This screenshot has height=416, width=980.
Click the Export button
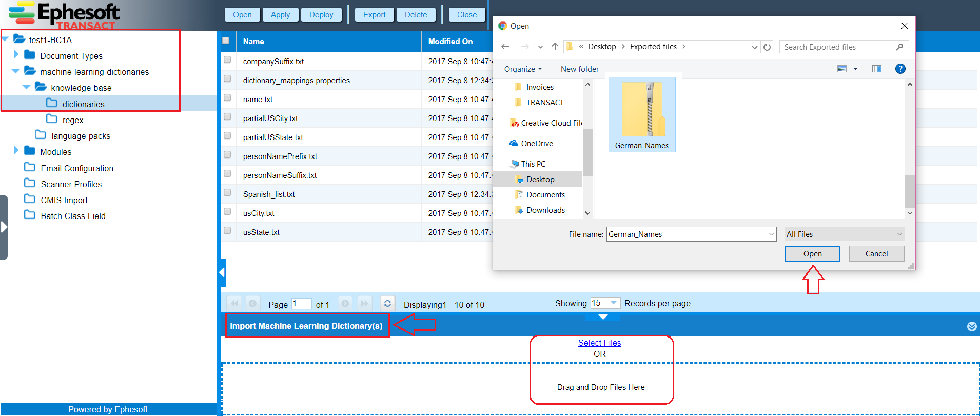(x=375, y=15)
